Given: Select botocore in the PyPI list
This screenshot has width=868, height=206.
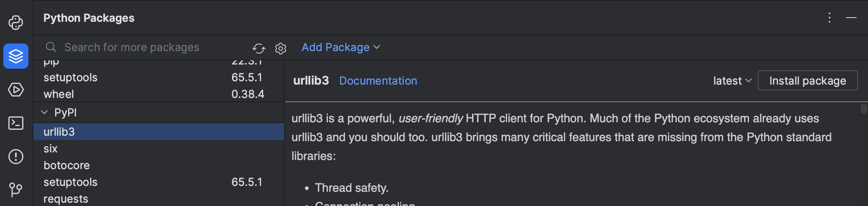Looking at the screenshot, I should pyautogui.click(x=66, y=165).
